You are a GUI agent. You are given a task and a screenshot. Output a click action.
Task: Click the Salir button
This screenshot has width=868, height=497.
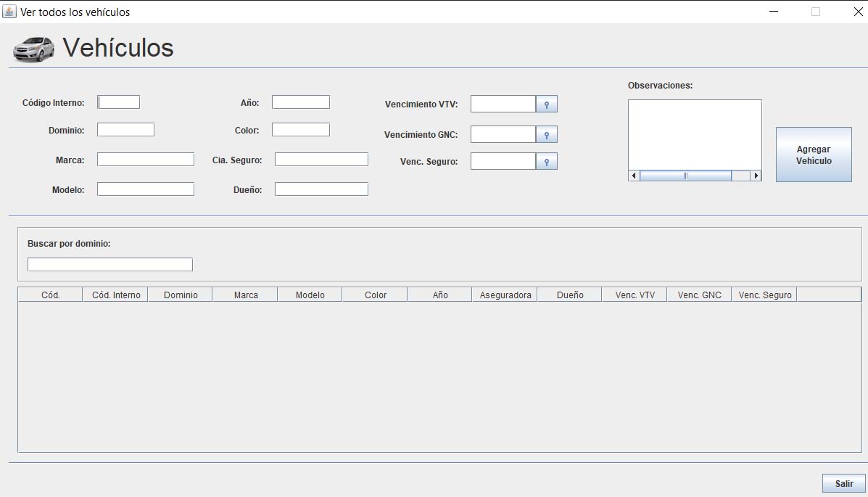(843, 483)
